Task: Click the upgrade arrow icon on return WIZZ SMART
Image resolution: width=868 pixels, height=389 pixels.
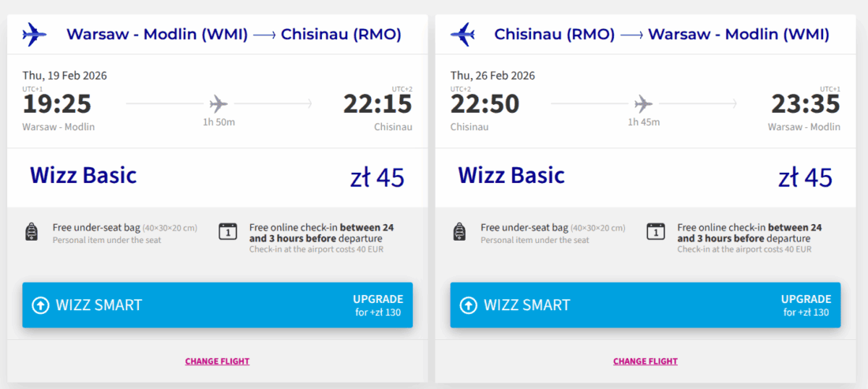Action: [469, 305]
